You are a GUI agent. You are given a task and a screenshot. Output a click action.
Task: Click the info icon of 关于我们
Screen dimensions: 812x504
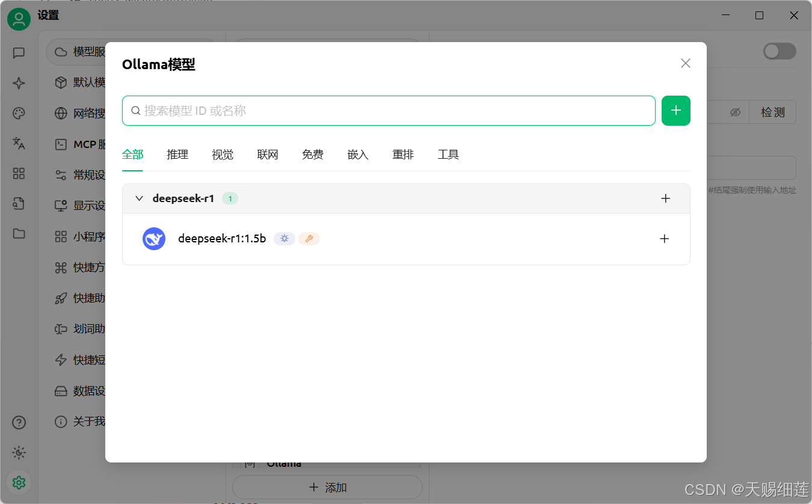(61, 422)
